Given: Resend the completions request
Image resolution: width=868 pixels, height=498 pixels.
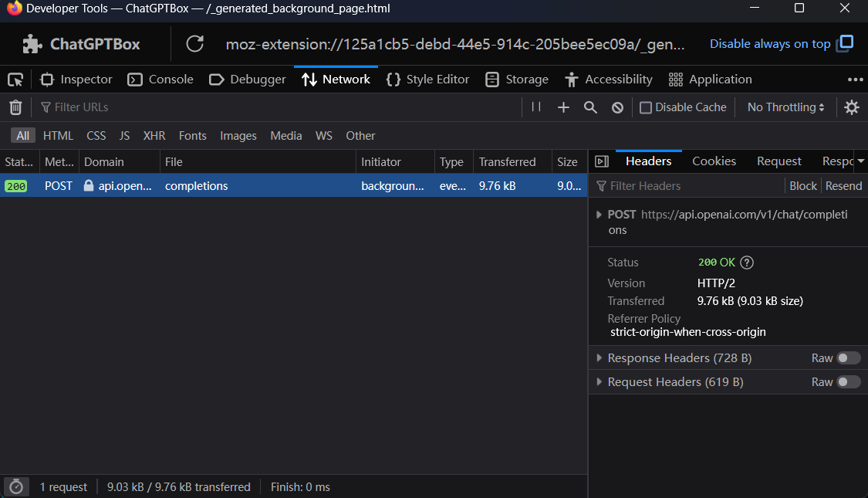Looking at the screenshot, I should (843, 185).
